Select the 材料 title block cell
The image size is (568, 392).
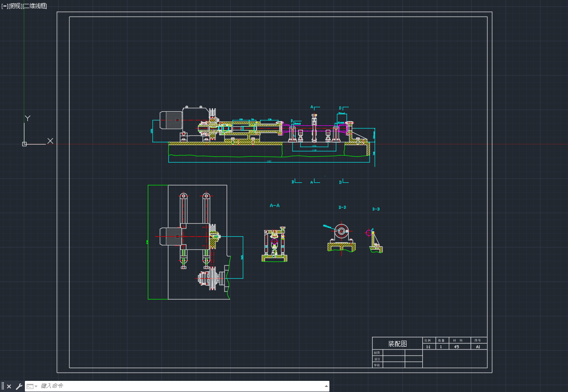pyautogui.click(x=459, y=340)
